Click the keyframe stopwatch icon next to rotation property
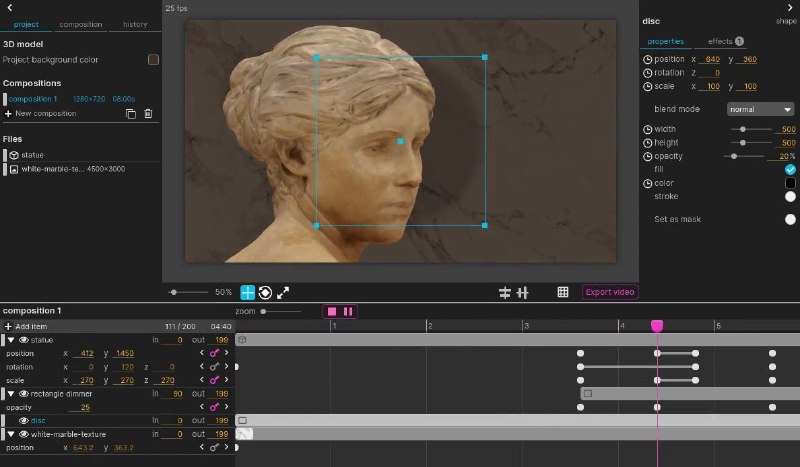Image resolution: width=800 pixels, height=467 pixels. pos(647,73)
